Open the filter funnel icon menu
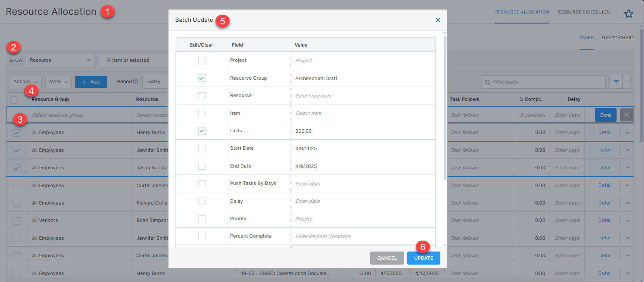644x282 pixels. point(616,82)
